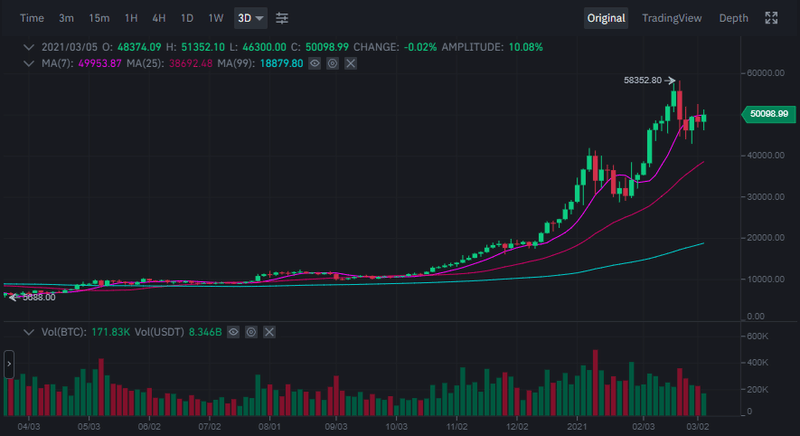Switch to the Time line view

[x=32, y=18]
